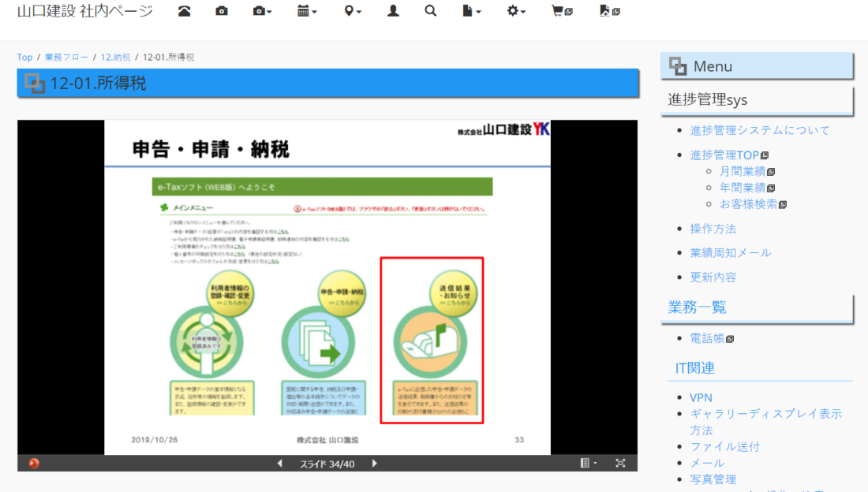Open the 進捗管理システムについて link
The height and width of the screenshot is (492, 868).
point(759,131)
